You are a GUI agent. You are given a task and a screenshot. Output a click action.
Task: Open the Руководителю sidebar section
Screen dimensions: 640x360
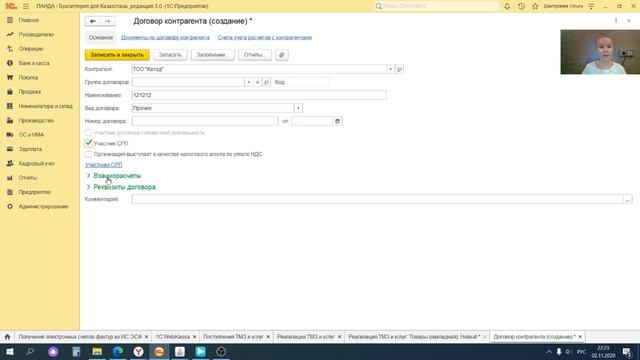36,34
